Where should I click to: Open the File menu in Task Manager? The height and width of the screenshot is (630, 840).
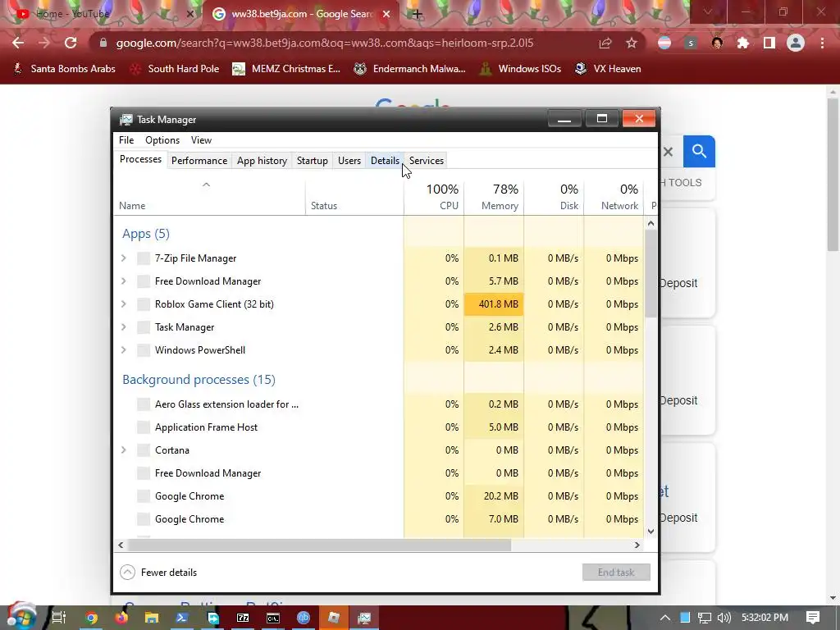point(126,139)
